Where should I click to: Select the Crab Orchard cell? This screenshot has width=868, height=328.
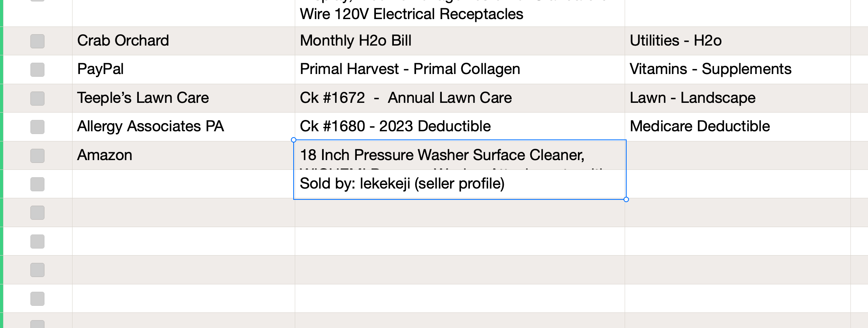pos(184,41)
